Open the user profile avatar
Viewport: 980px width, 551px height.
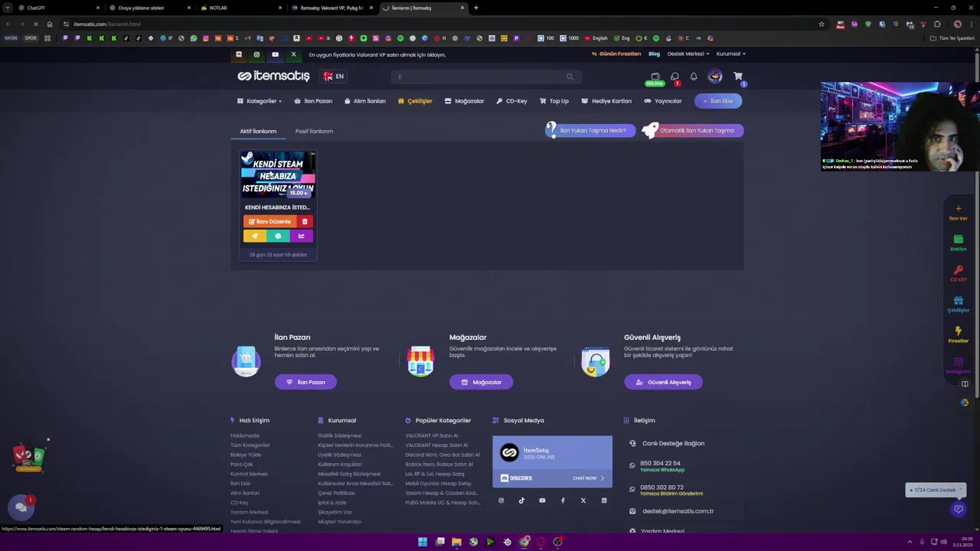point(715,77)
